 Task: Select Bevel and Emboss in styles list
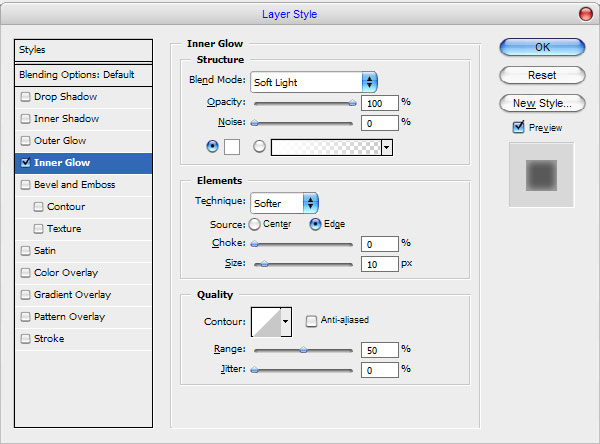[x=75, y=184]
